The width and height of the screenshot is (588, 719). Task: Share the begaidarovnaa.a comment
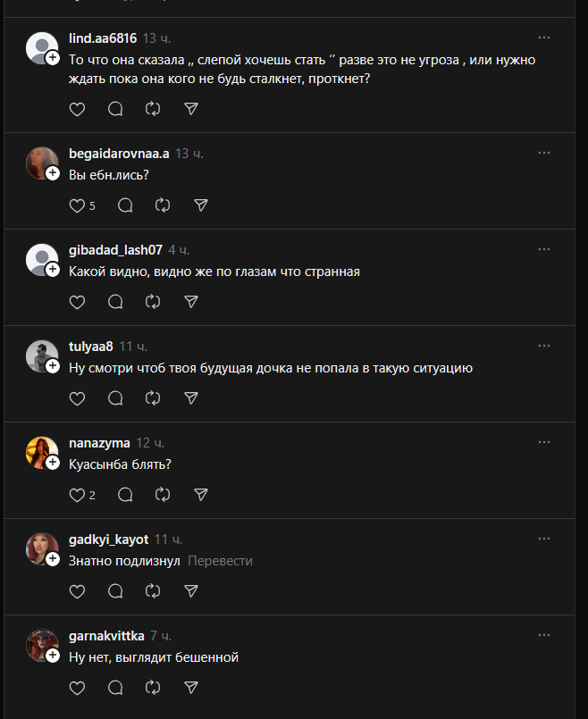201,205
